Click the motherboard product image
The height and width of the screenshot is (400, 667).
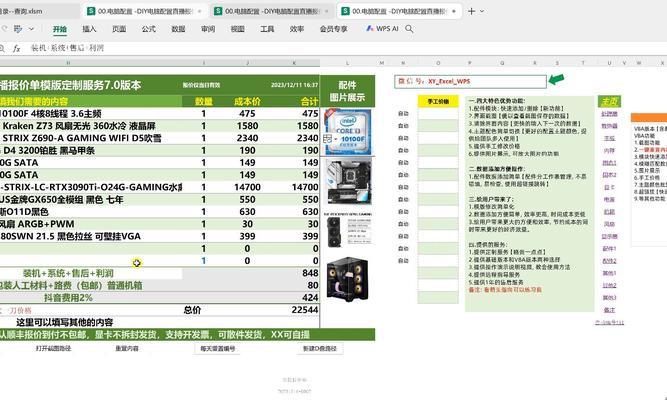click(x=348, y=181)
